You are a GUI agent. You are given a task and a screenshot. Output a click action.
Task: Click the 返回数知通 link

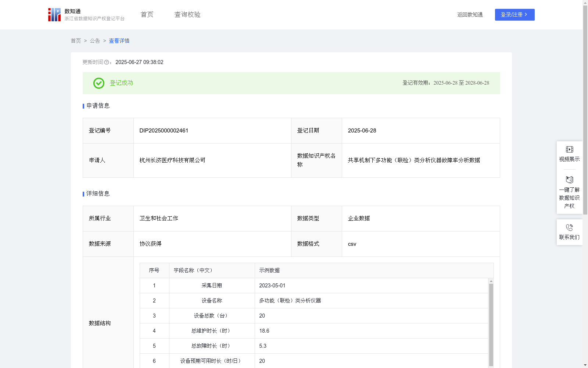(470, 15)
